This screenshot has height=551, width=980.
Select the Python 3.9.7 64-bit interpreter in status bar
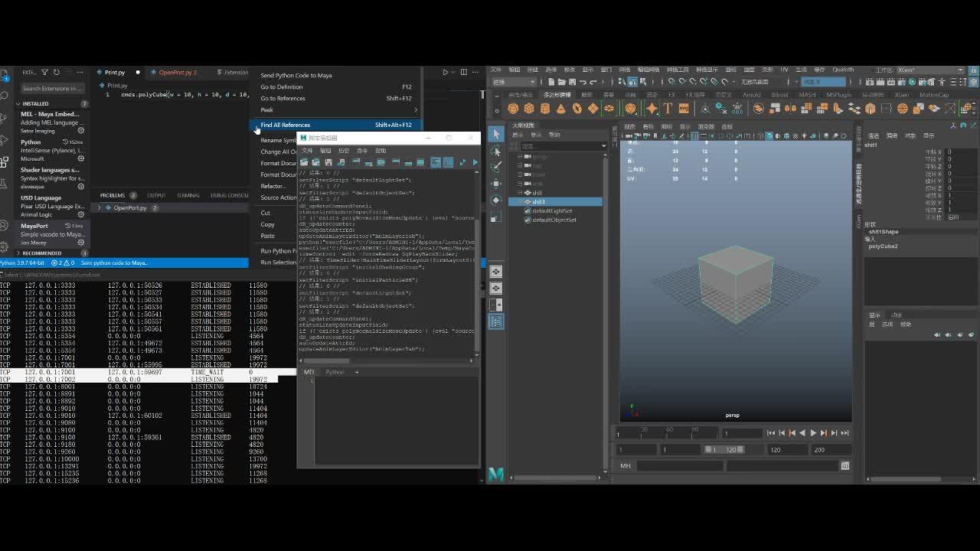[23, 262]
